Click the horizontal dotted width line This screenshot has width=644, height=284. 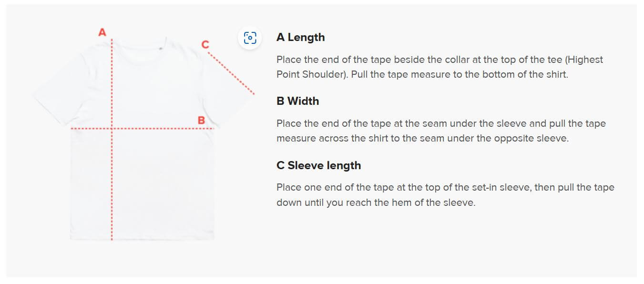tap(142, 129)
